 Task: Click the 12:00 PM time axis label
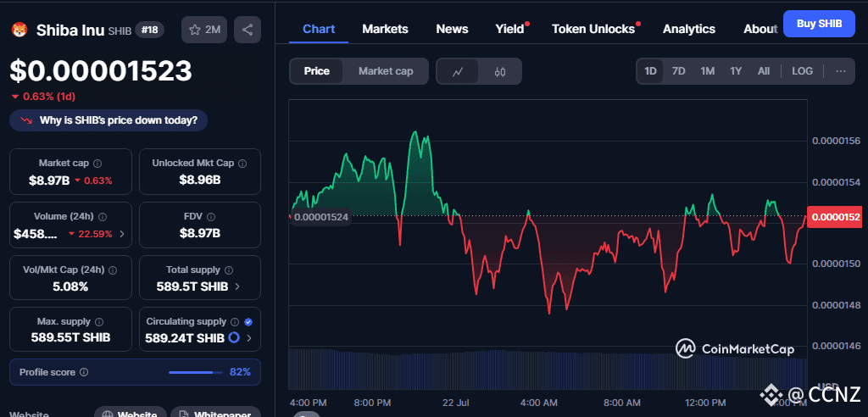pyautogui.click(x=706, y=402)
